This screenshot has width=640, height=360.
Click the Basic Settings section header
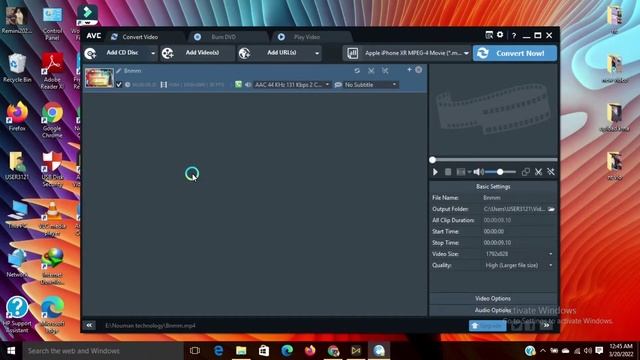point(493,187)
